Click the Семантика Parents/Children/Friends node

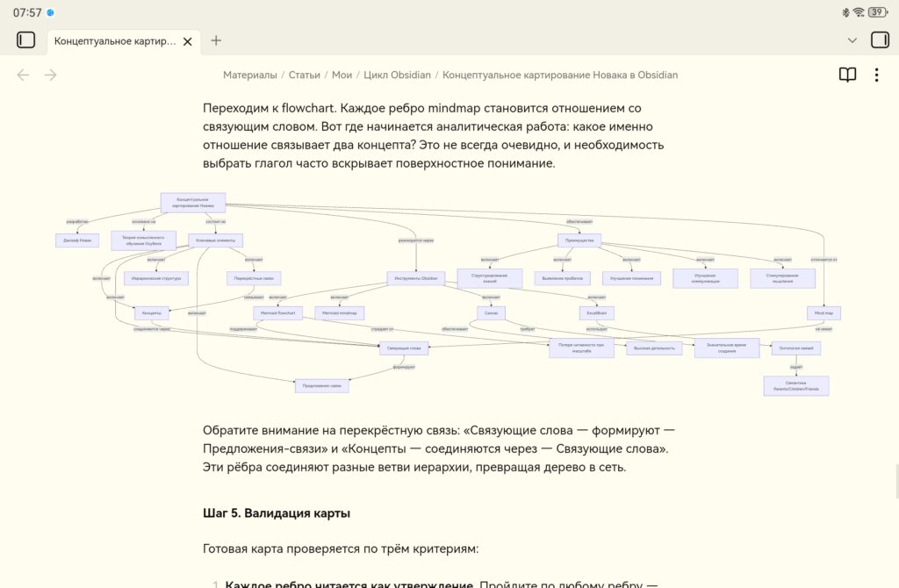coord(796,385)
